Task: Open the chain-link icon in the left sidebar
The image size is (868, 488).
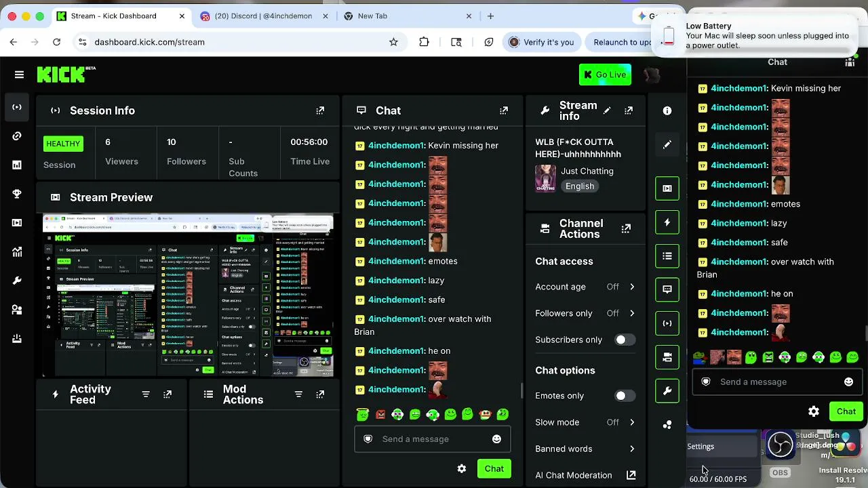Action: point(17,136)
